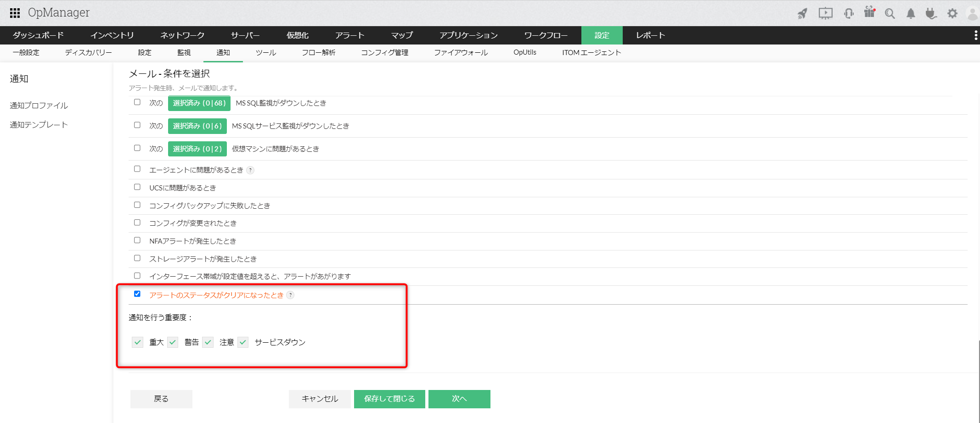The image size is (980, 423).
Task: Check the ストレージアラートが発生したとき checkbox
Action: (137, 258)
